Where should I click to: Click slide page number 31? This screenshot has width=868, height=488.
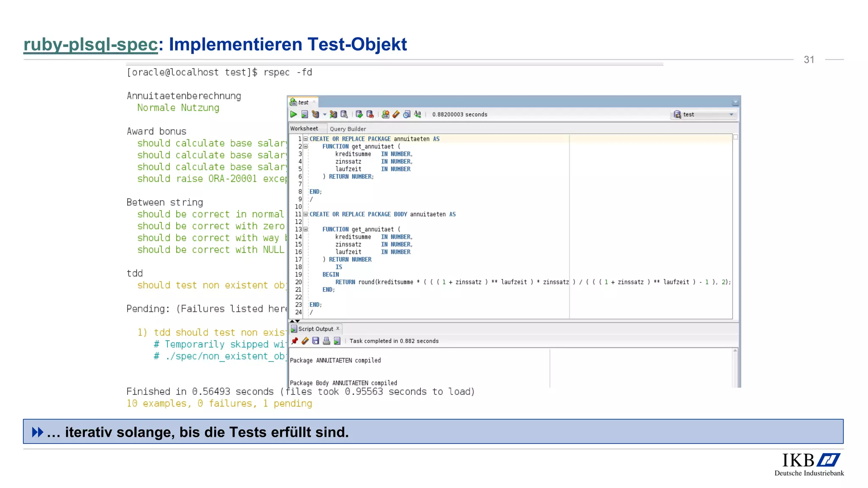[809, 60]
